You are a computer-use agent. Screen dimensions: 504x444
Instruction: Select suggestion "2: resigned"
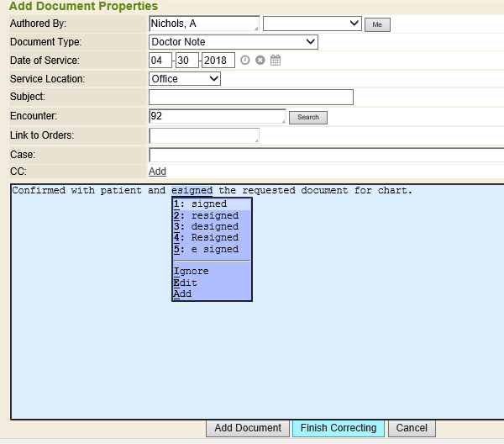(x=212, y=215)
